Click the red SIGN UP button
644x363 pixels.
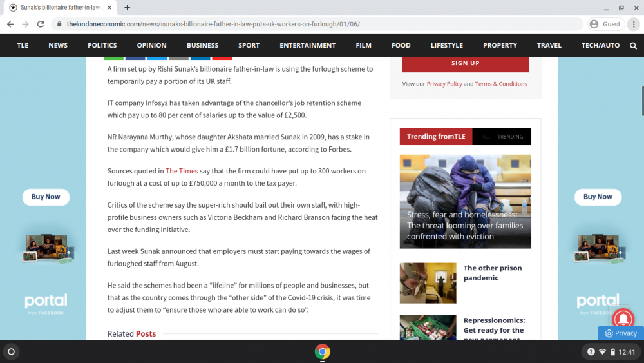[x=466, y=64]
